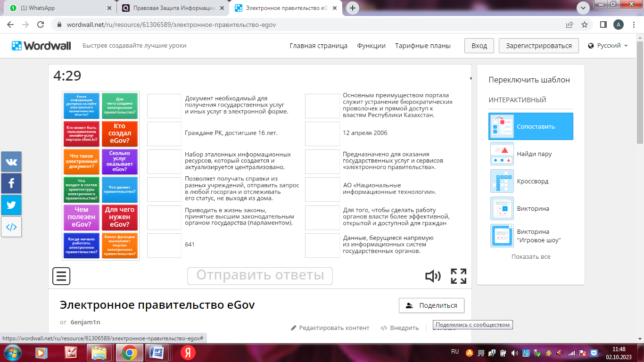
Task: Open the Windows Start menu
Action: (x=12, y=352)
